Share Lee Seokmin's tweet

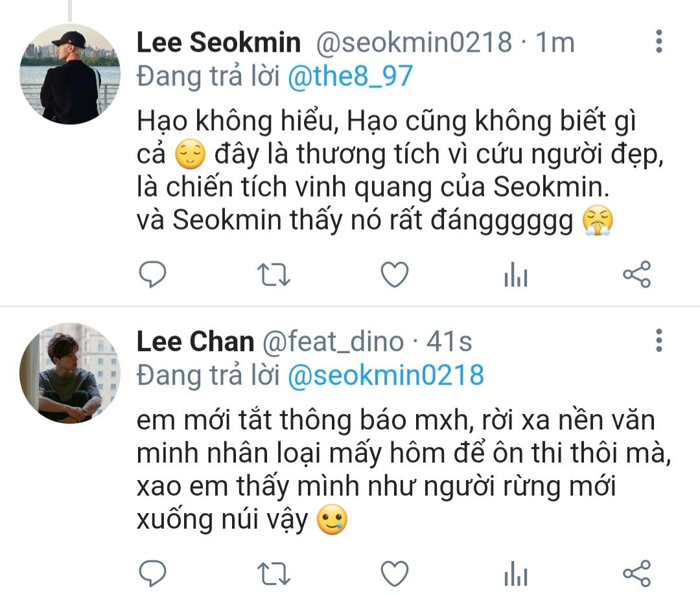637,274
